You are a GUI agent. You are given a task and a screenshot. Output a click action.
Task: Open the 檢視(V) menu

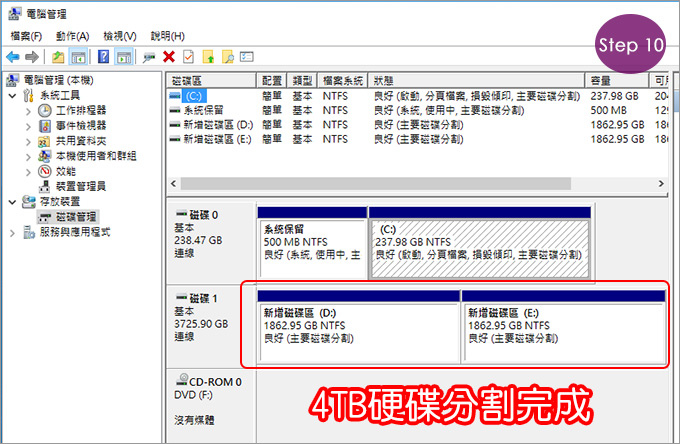click(120, 36)
